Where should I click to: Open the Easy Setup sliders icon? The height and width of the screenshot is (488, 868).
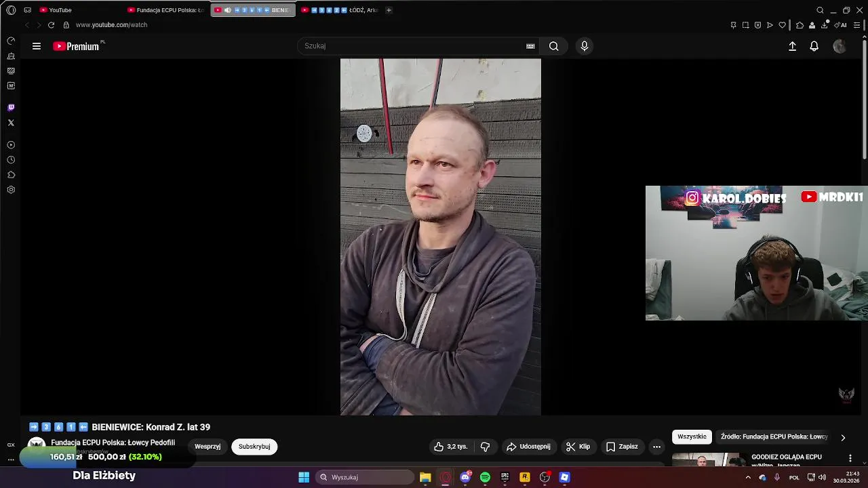click(x=857, y=25)
